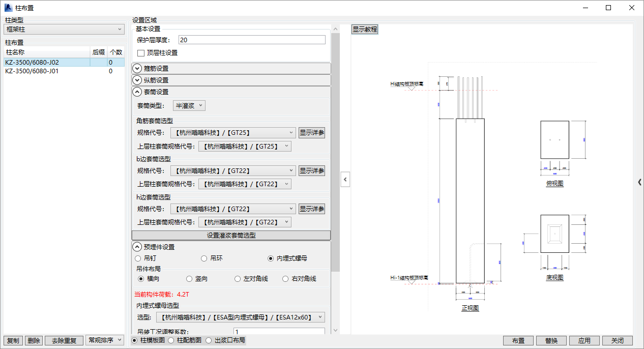Select row KZ-3500/6080-J01
644x349 pixels.
(x=64, y=71)
